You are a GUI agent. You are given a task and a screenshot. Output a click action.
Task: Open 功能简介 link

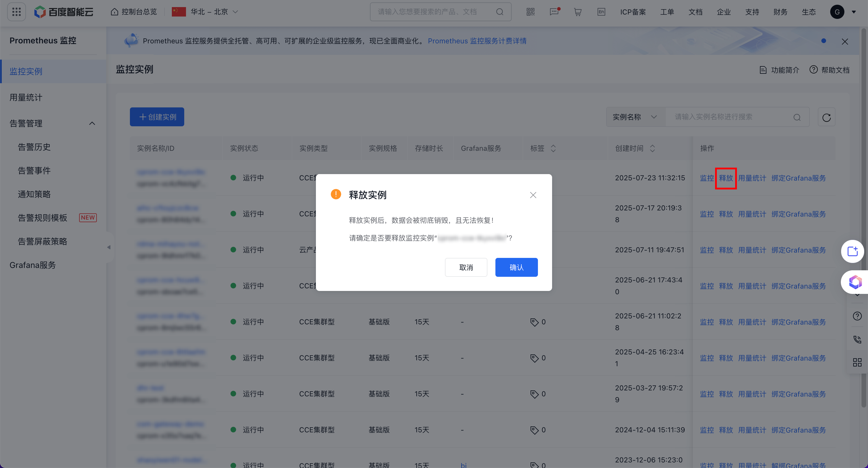[779, 70]
